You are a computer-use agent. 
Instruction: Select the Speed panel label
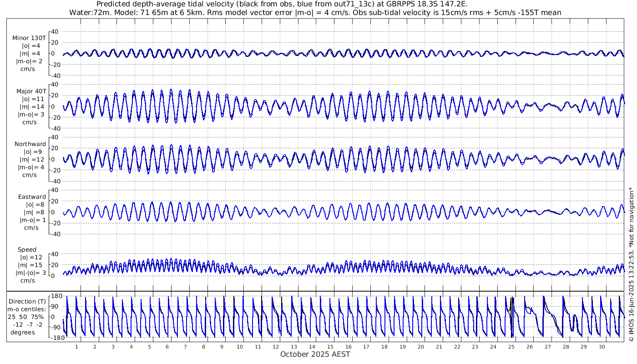click(x=27, y=250)
